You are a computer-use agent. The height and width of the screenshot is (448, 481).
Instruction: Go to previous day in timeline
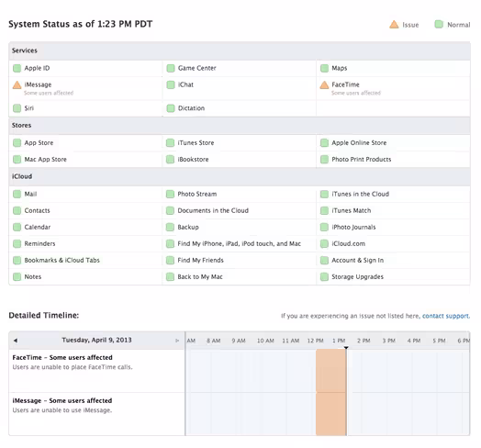(x=16, y=341)
